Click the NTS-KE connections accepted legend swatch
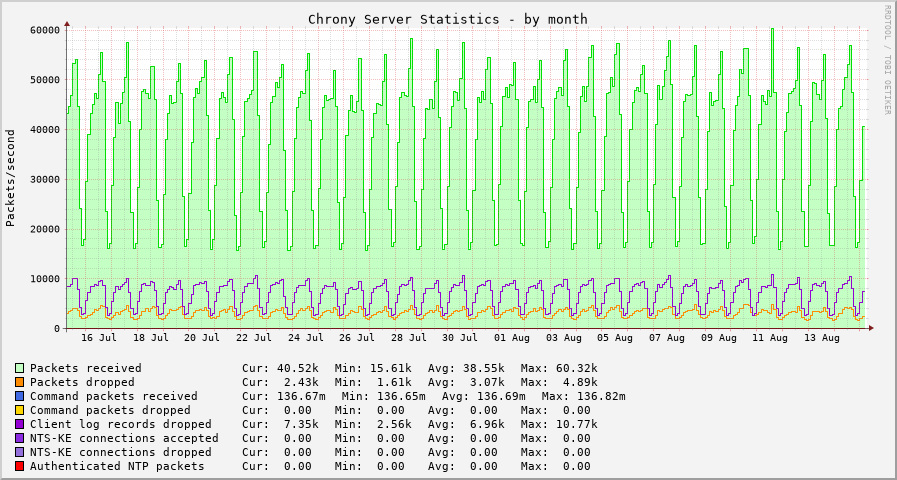This screenshot has width=897, height=480. (x=19, y=438)
